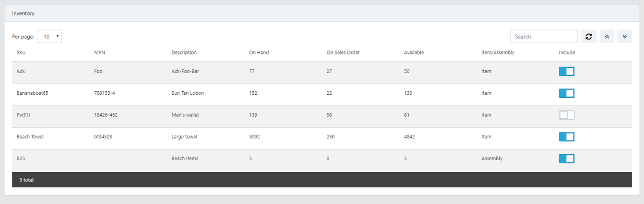Click description Ack-Foo-Bar
The height and width of the screenshot is (204, 644).
click(185, 71)
